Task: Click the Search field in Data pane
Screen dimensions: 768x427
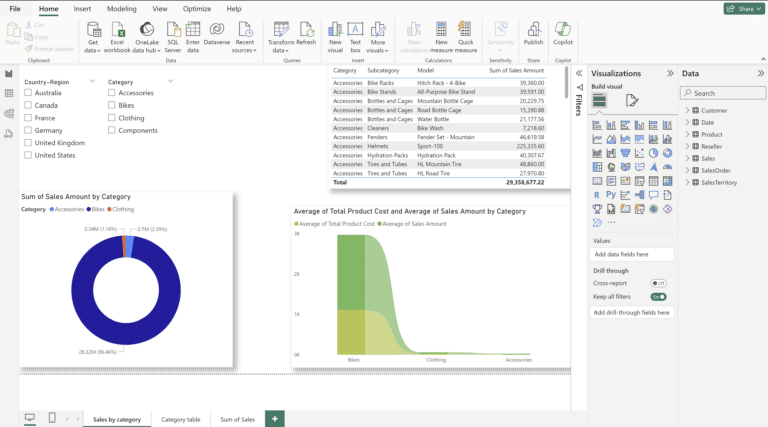Action: click(723, 93)
